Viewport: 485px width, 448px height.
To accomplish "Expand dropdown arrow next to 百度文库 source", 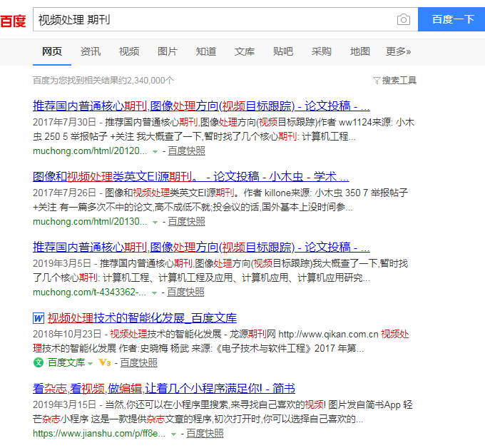I will coord(90,364).
